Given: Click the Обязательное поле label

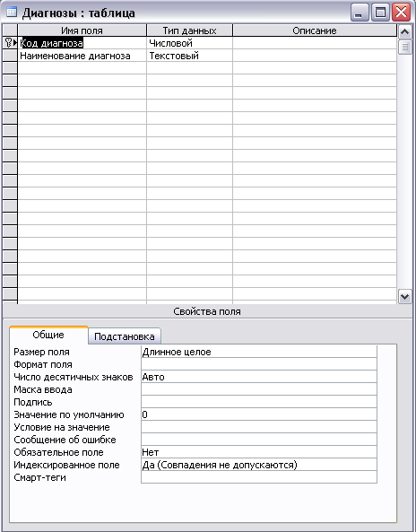Looking at the screenshot, I should [x=58, y=452].
